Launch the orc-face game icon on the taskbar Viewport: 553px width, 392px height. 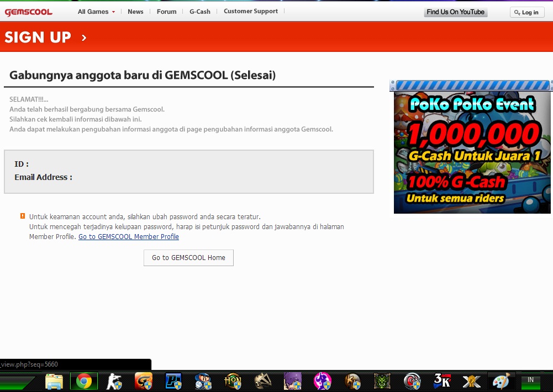(x=381, y=381)
